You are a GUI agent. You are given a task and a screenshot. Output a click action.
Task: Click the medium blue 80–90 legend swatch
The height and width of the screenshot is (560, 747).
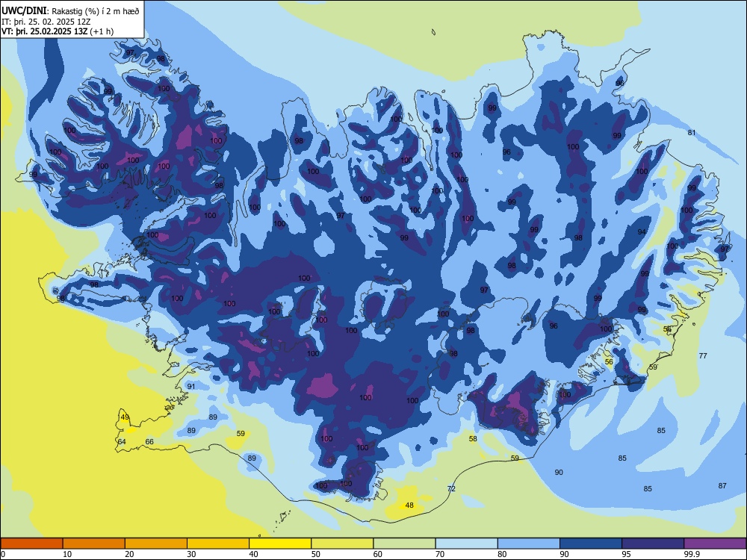[x=529, y=544]
